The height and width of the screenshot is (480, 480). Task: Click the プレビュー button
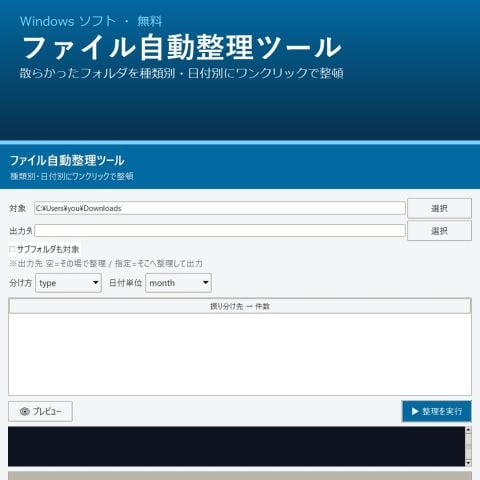coord(40,411)
